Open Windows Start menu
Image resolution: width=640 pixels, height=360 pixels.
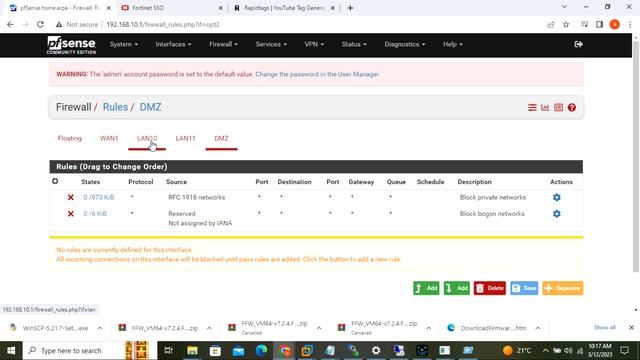[11, 351]
